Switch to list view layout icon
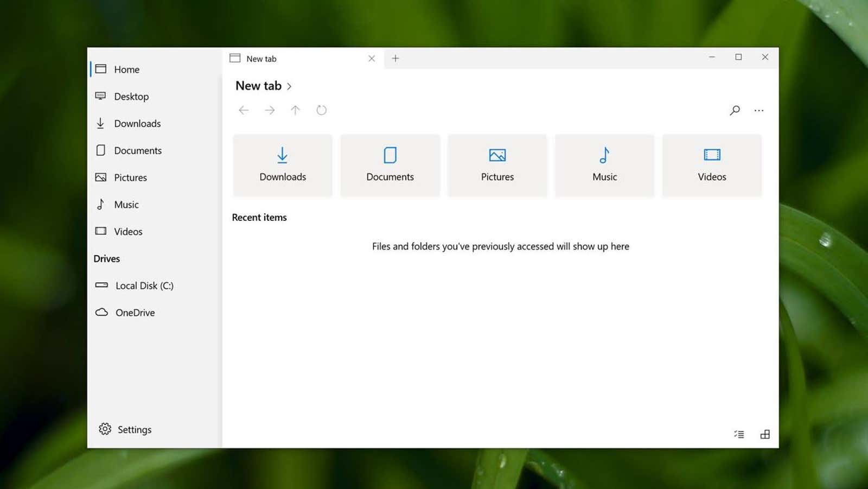Screen dimensions: 868x489 (x=739, y=434)
